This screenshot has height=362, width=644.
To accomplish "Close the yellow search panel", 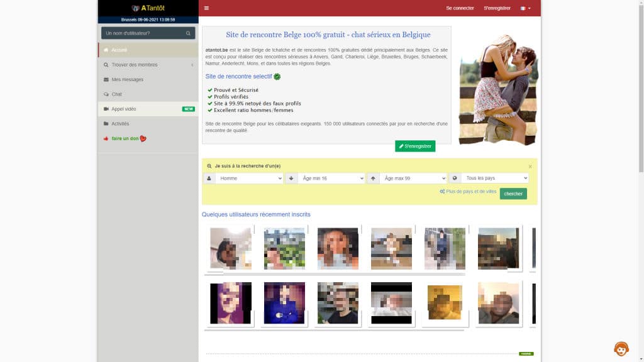I will point(530,167).
